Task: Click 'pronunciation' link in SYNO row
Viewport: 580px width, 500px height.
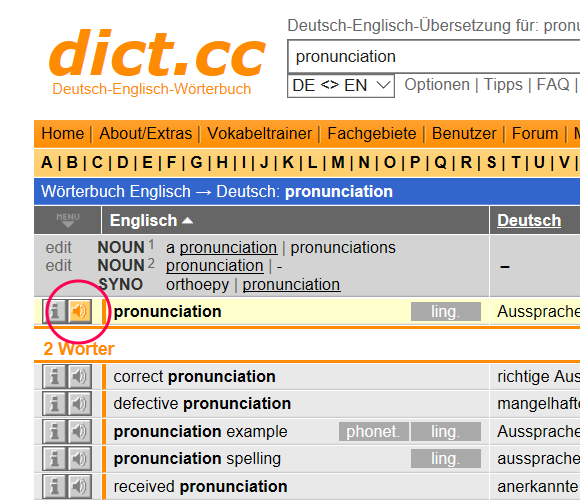Action: click(x=291, y=285)
